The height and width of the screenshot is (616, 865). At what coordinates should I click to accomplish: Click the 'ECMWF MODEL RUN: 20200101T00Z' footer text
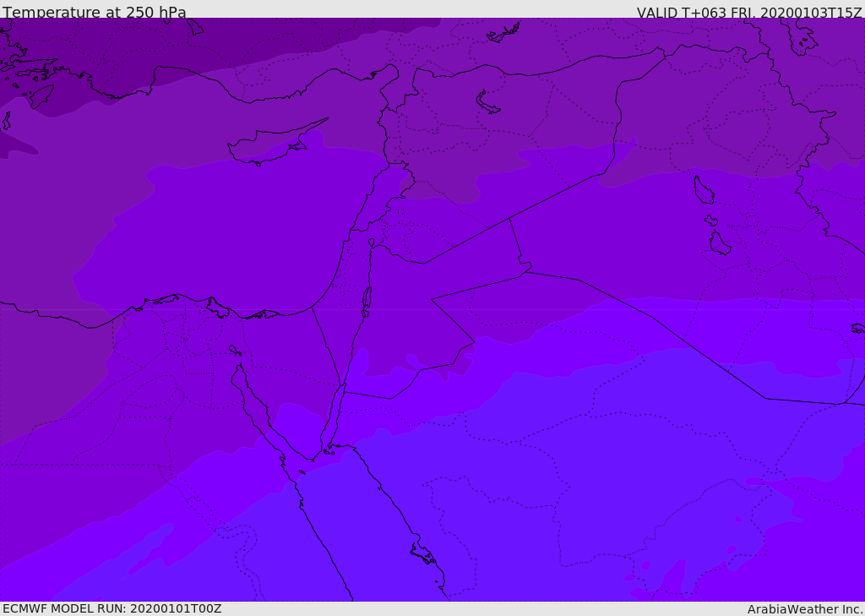click(112, 608)
